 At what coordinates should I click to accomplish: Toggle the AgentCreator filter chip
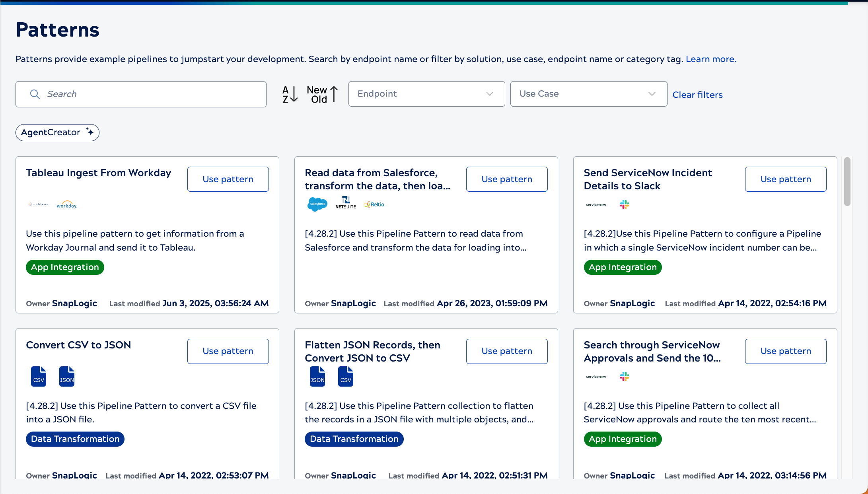(x=57, y=132)
